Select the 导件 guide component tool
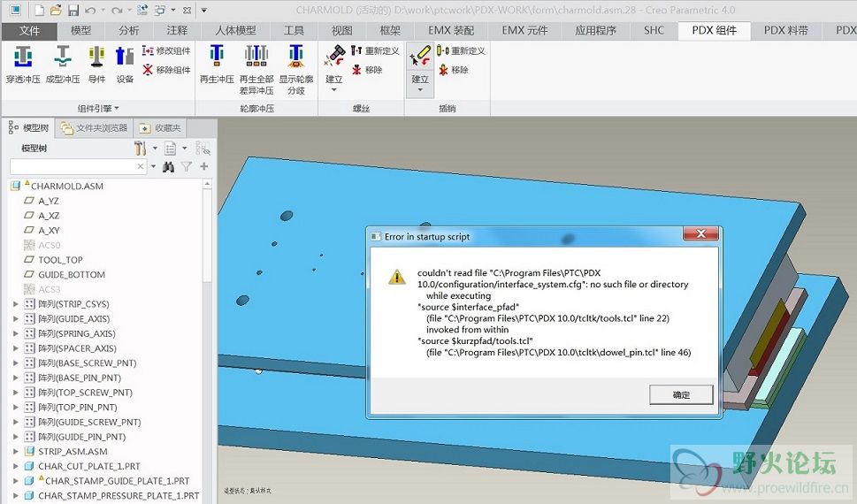Screen dimensions: 857x504 click(x=96, y=65)
